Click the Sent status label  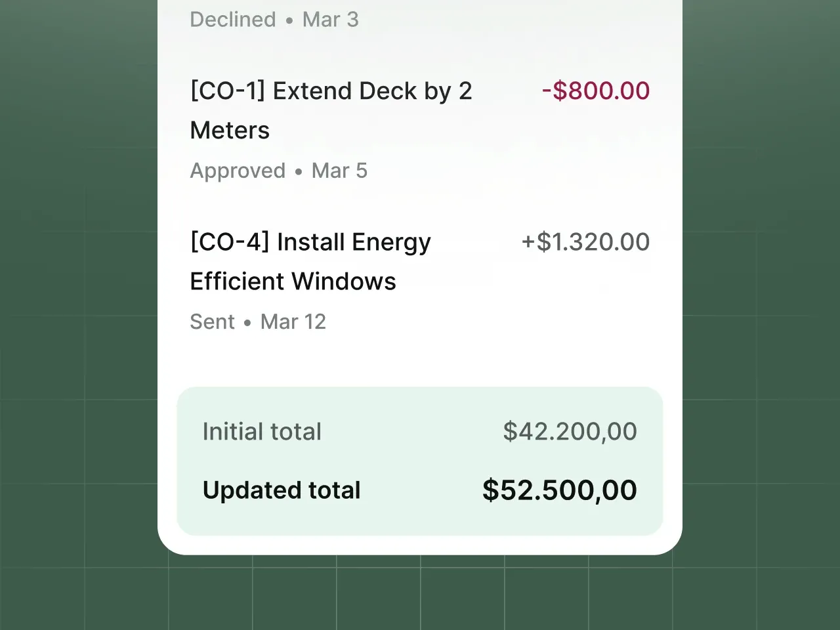212,322
